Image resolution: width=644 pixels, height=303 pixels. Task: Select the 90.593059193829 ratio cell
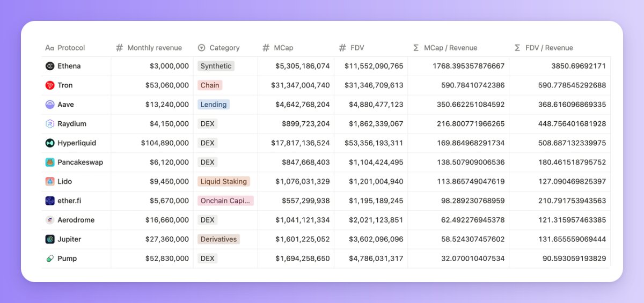[560, 258]
